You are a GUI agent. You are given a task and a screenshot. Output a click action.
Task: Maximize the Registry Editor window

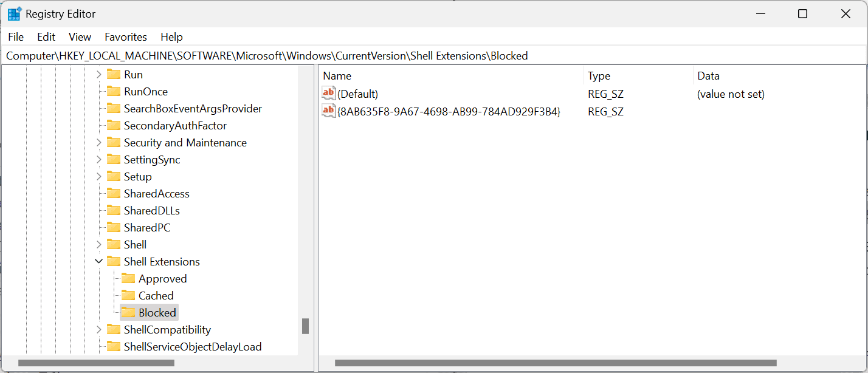pyautogui.click(x=802, y=14)
